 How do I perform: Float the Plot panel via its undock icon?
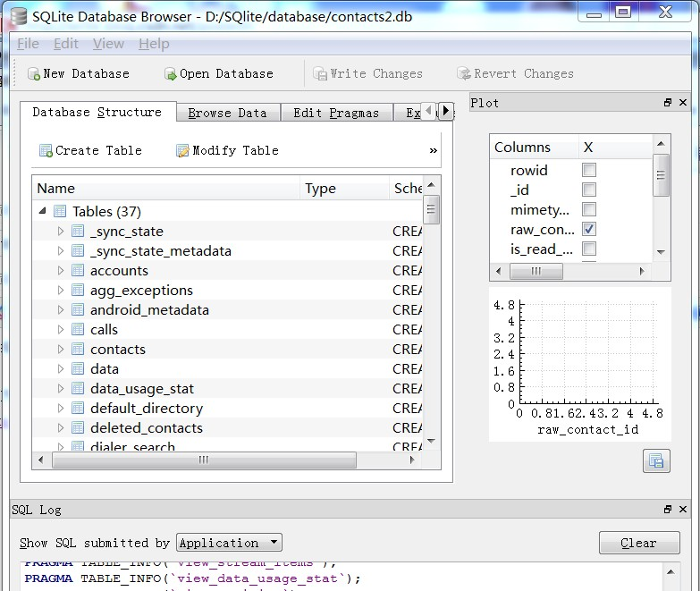pos(668,103)
